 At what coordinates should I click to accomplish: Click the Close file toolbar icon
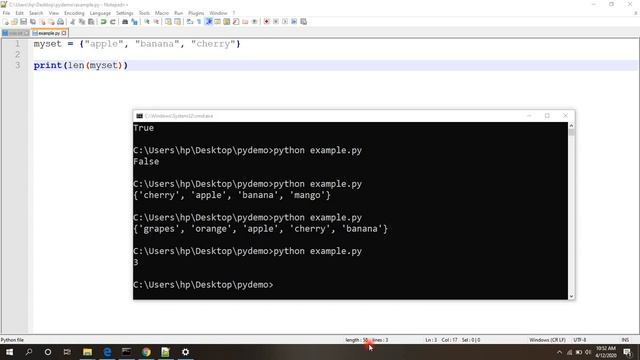point(42,22)
